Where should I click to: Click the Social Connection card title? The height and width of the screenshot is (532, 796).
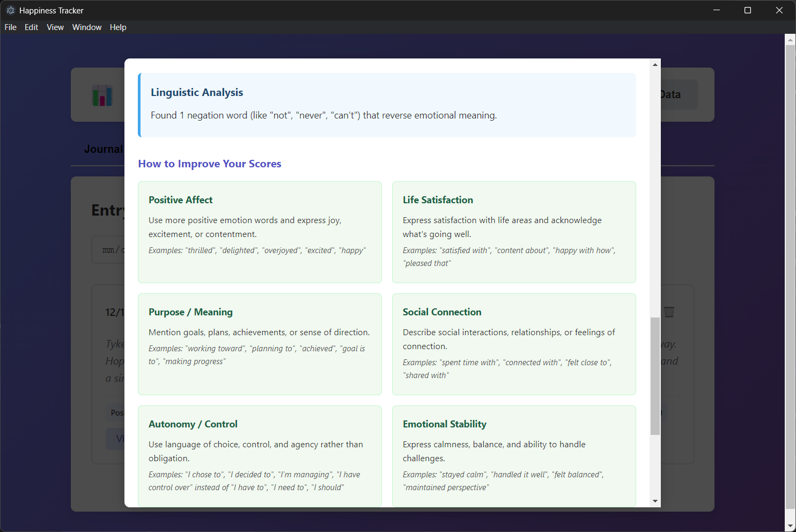(x=442, y=312)
